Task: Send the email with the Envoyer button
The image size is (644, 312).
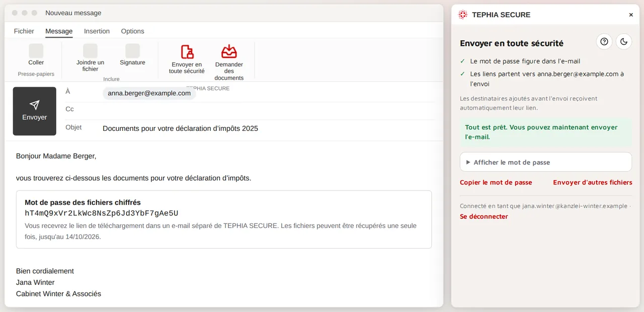Action: 34,111
